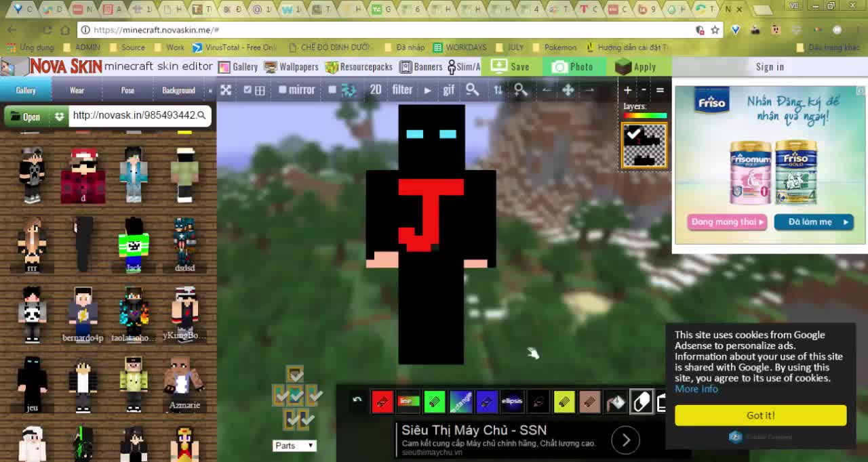868x462 pixels.
Task: Remove layer with minus button
Action: click(x=644, y=90)
